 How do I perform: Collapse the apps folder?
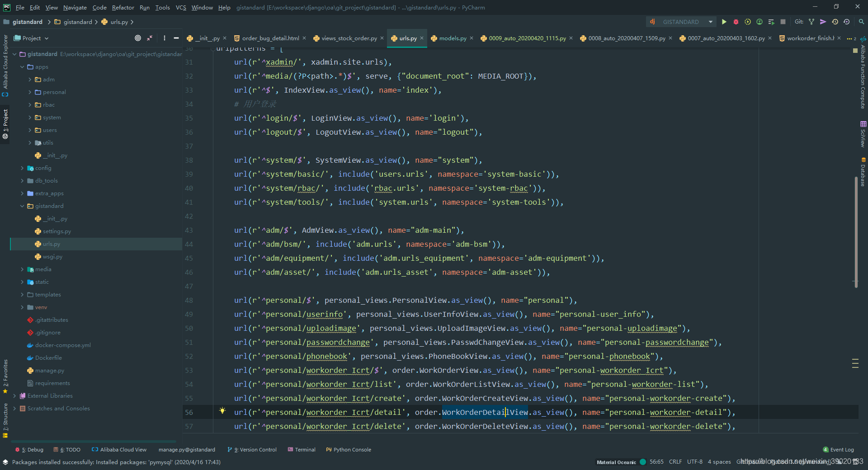[22, 67]
